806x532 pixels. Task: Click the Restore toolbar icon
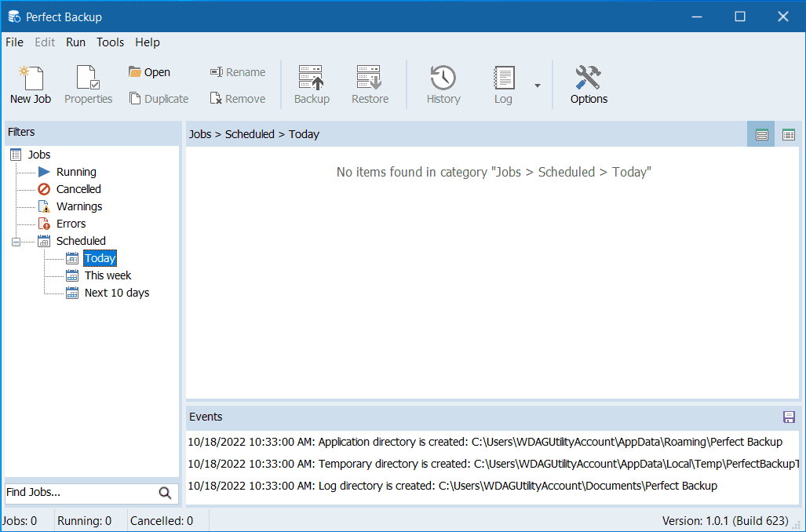click(370, 85)
